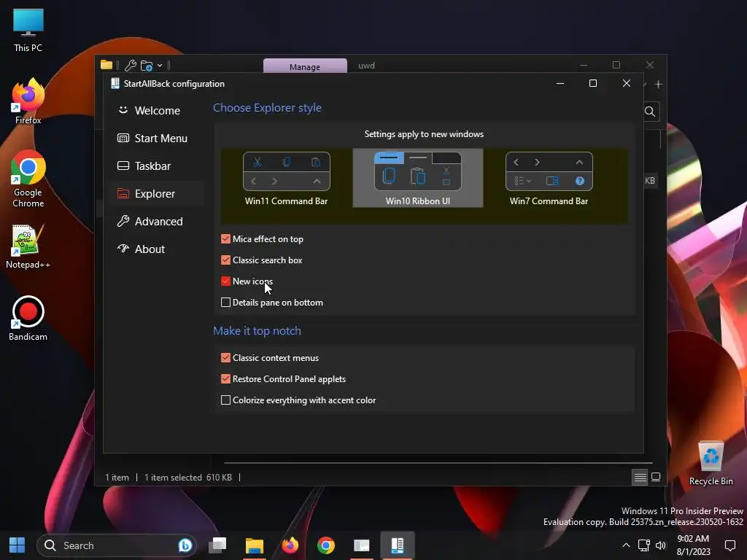This screenshot has height=560, width=747.
Task: Click the horizontal scrollbar in Explorer window
Action: (438, 462)
